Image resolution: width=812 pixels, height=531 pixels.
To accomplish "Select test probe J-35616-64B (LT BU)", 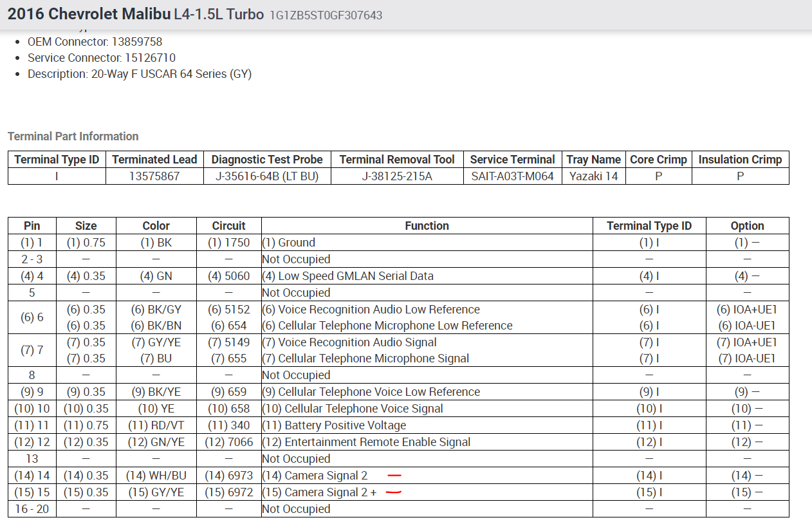I will (x=267, y=176).
